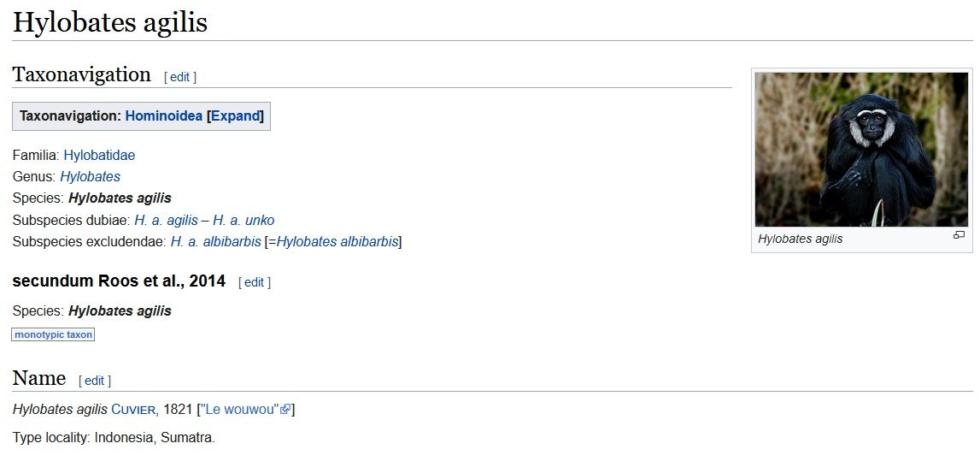Follow the H. a. albibarbis link
Image resolution: width=980 pixels, height=467 pixels.
coord(215,241)
